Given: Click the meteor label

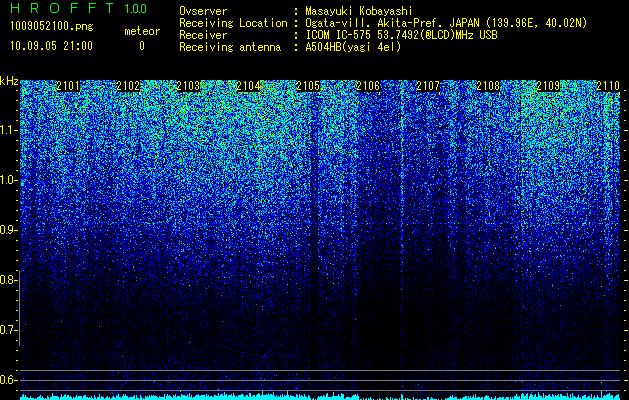Looking at the screenshot, I should click(142, 31).
